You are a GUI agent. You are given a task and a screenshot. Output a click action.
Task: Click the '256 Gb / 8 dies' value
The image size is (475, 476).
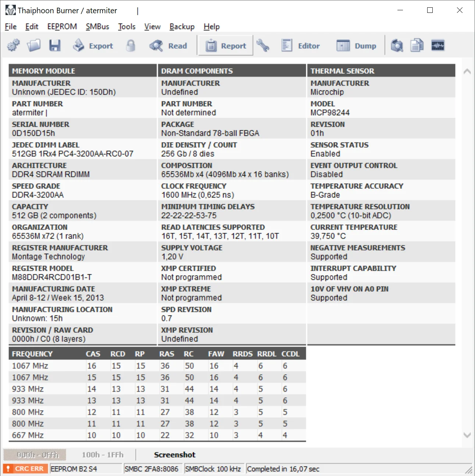tap(188, 154)
